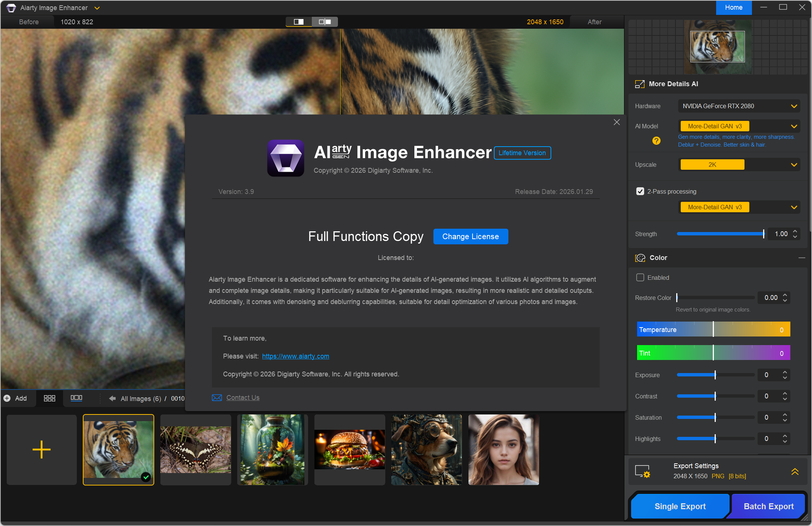This screenshot has width=812, height=526.
Task: Close the About dialog with the X
Action: (617, 122)
